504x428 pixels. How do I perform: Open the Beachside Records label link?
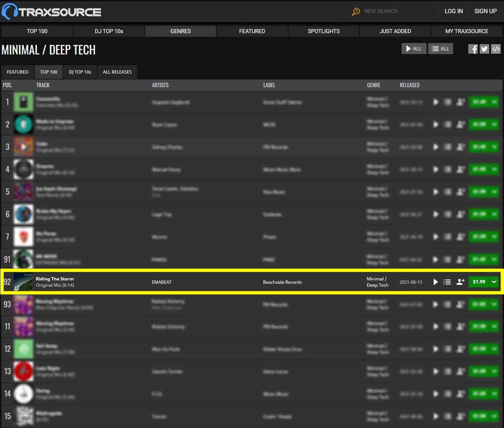coord(282,282)
